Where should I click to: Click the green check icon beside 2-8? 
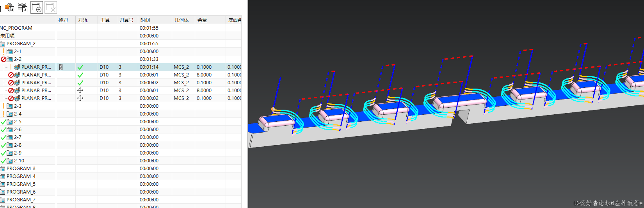coord(4,145)
